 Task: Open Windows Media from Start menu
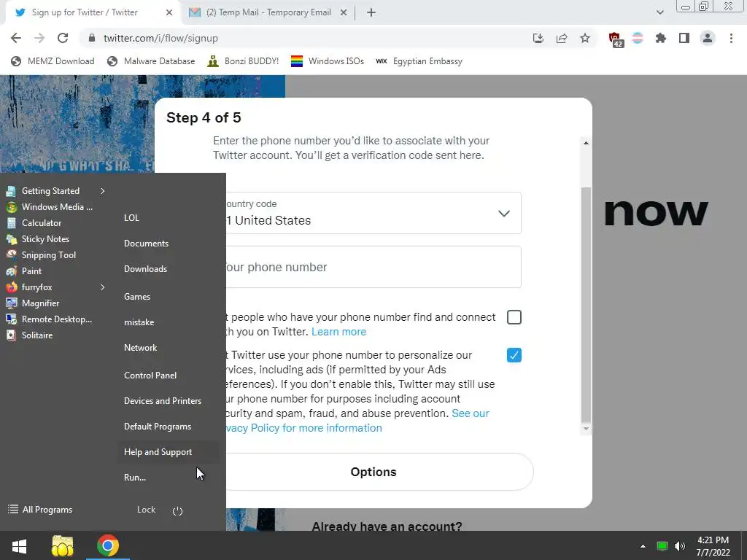point(50,206)
